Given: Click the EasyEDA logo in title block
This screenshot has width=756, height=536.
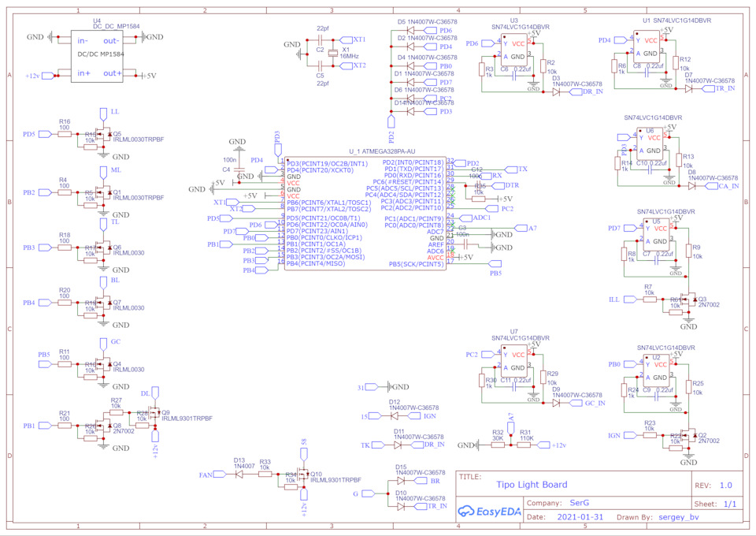Looking at the screenshot, I should point(489,512).
